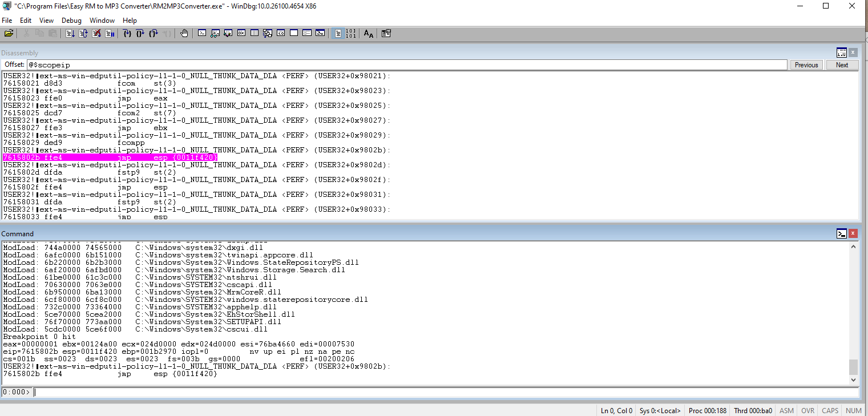Open the Disassembly panel's window options menu icon
Viewport: 868px width, 416px height.
tap(842, 52)
